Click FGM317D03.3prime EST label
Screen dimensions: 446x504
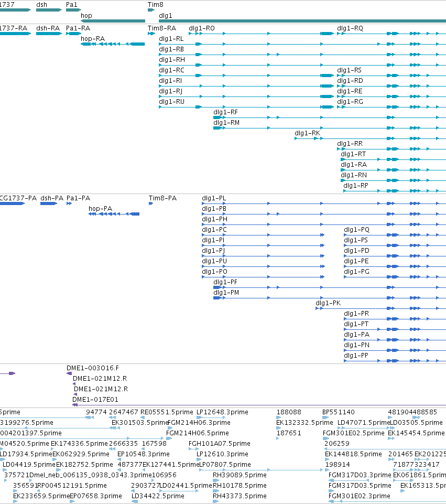(x=360, y=475)
